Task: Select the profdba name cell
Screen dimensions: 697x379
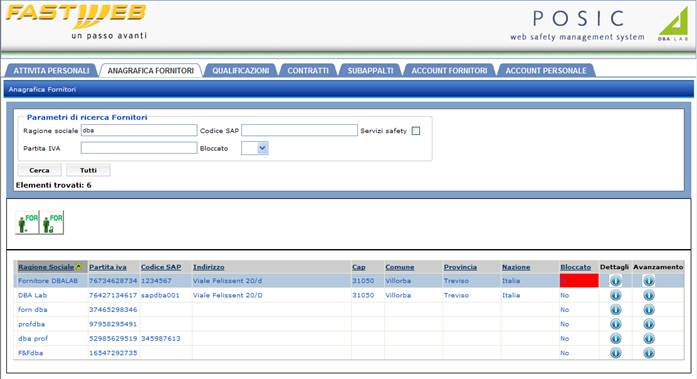Action: pos(32,324)
